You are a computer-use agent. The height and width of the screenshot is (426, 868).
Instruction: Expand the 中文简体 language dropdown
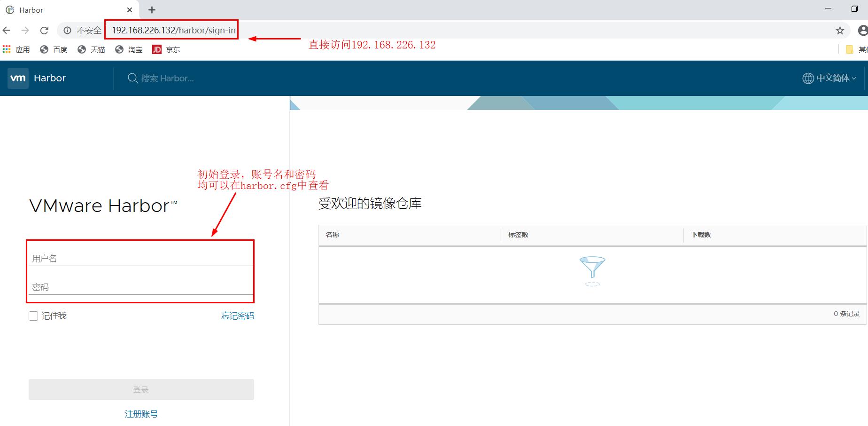tap(836, 78)
